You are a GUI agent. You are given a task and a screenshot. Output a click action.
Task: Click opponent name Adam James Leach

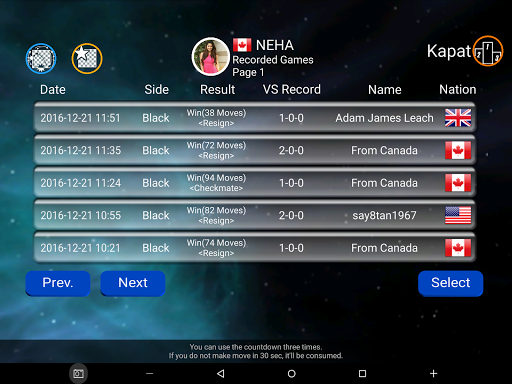[x=384, y=118]
